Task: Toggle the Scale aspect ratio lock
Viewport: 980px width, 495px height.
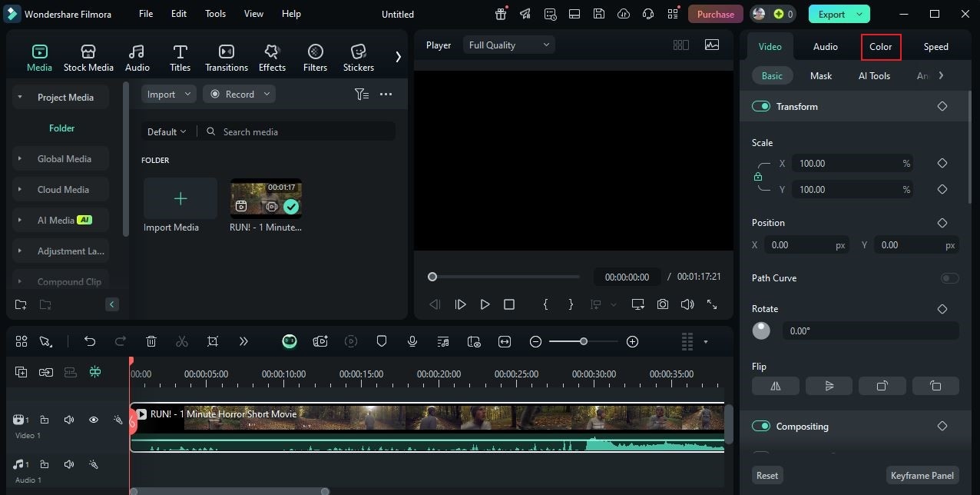Action: 758,177
